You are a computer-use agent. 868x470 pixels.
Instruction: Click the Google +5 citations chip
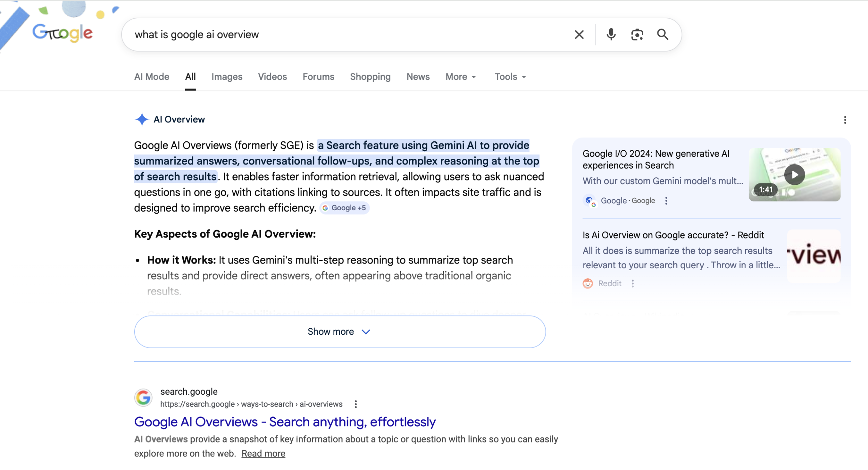click(344, 208)
